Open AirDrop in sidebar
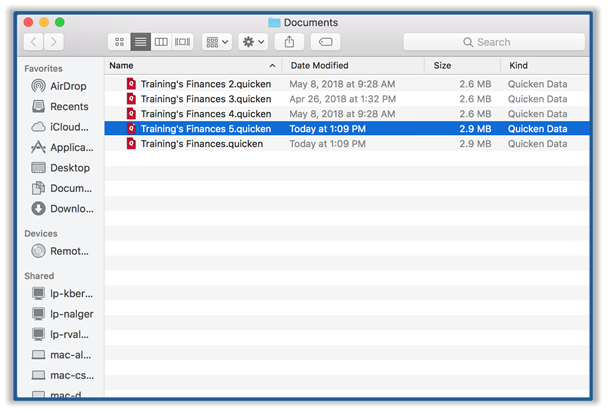 pos(69,86)
